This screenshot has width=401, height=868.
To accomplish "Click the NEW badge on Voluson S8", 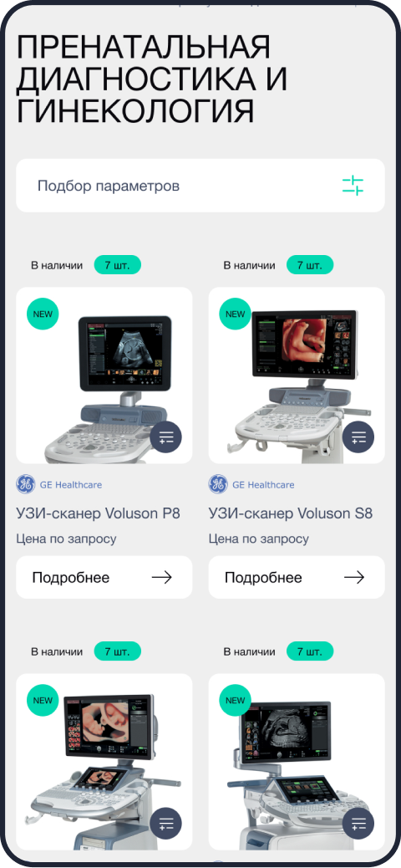I will point(235,314).
